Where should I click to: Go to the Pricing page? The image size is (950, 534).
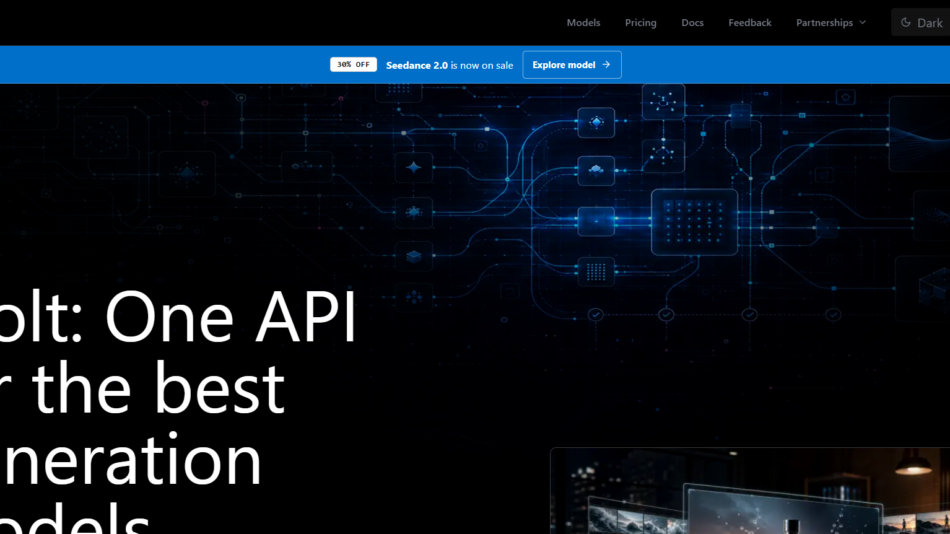640,22
